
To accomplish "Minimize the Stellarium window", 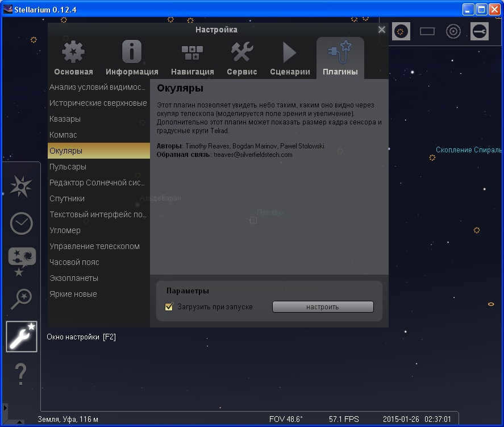I will tap(468, 10).
